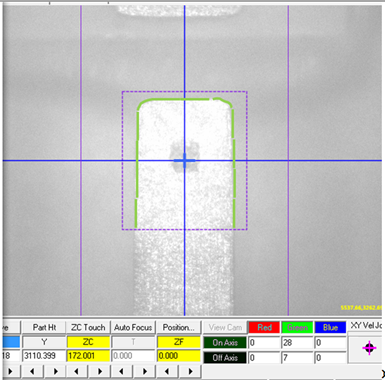Click the Y position field showing 3110.399
385x380 pixels.
[x=44, y=356]
